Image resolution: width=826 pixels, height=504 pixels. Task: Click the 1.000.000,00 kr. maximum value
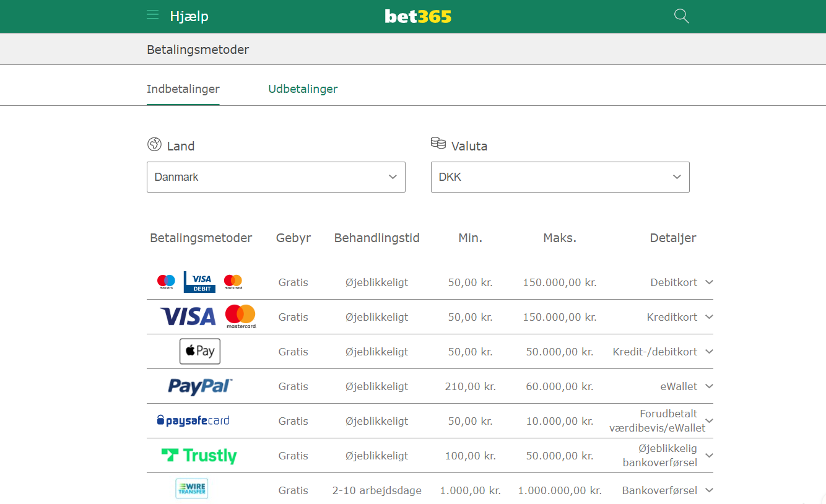(560, 490)
